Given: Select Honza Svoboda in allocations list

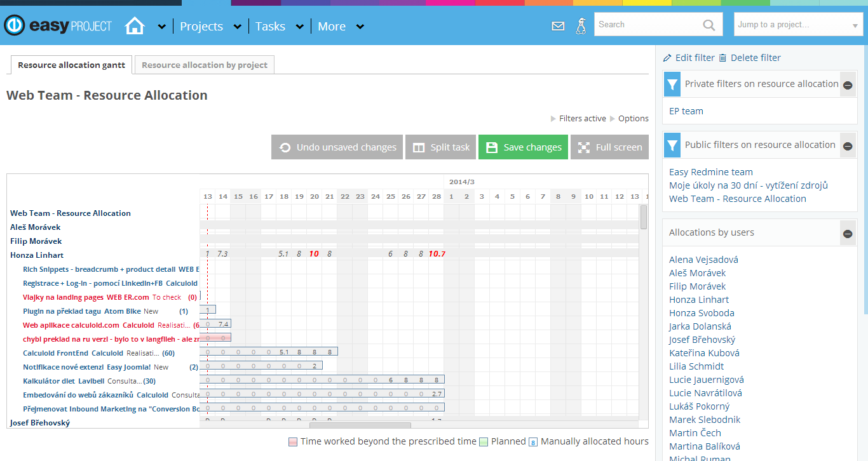Looking at the screenshot, I should pyautogui.click(x=702, y=313).
